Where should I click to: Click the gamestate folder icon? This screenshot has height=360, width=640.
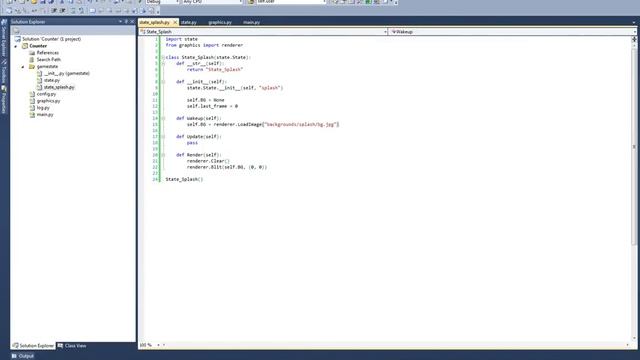32,67
